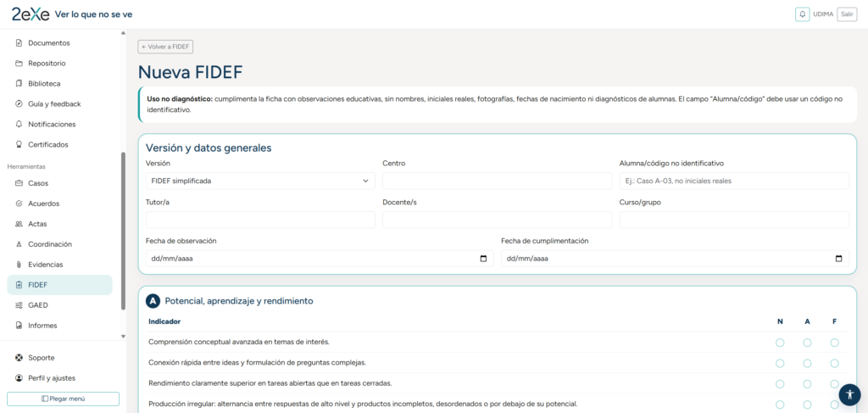Open calendar picker for Fecha de observación
The image size is (868, 413).
[483, 259]
